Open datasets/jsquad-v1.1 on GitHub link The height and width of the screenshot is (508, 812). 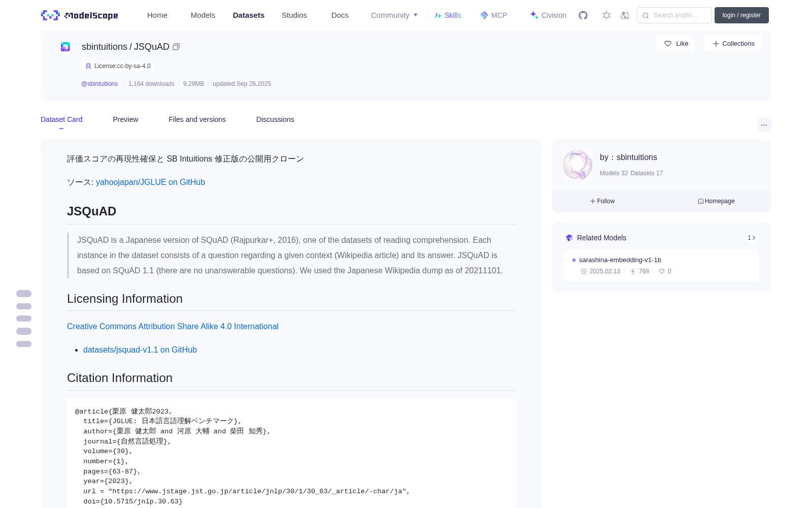coord(140,350)
